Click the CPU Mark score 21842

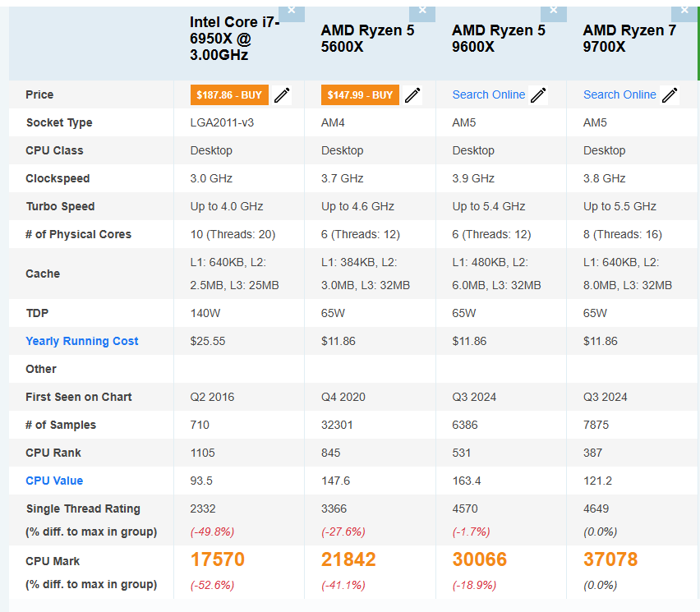coord(348,559)
